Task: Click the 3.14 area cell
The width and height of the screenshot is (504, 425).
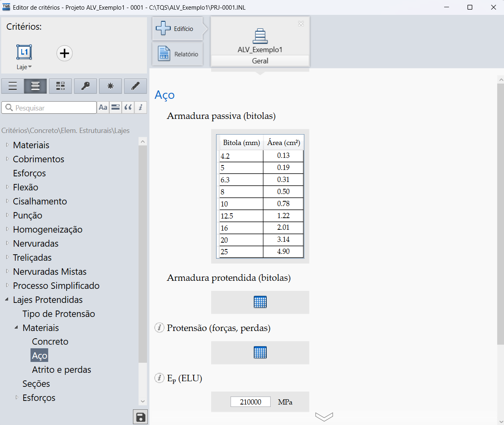Action: click(283, 239)
